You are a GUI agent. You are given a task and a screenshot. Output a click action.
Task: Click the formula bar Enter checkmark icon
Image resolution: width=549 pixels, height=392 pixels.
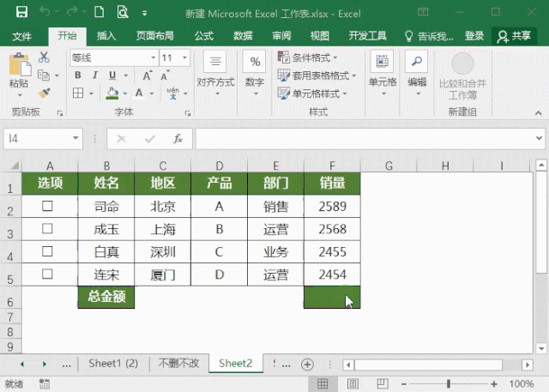pyautogui.click(x=150, y=139)
